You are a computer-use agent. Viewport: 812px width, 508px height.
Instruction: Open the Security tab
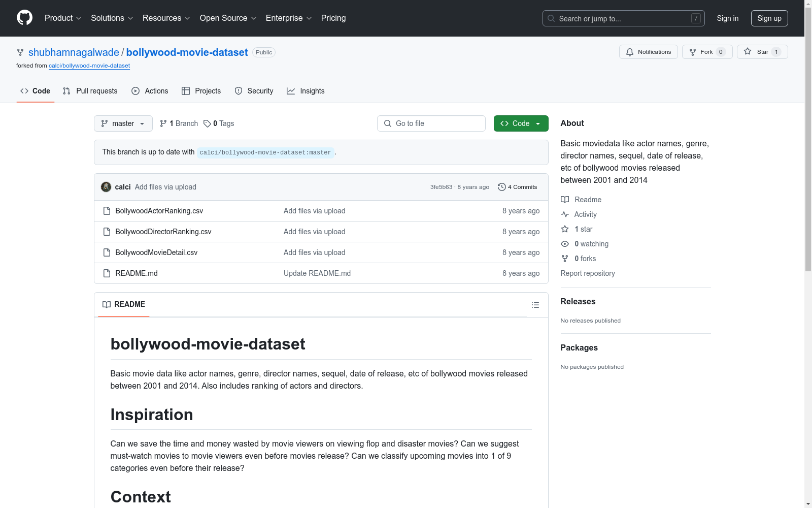(x=254, y=91)
